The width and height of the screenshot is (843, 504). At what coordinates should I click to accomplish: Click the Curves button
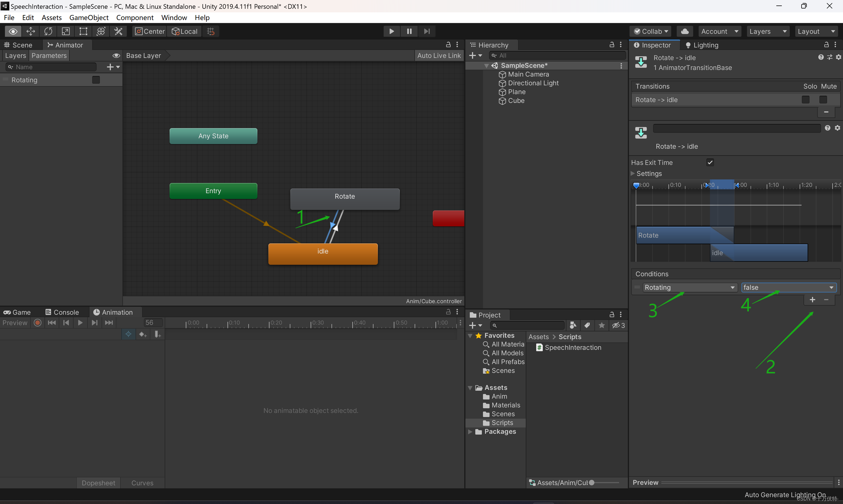(142, 483)
